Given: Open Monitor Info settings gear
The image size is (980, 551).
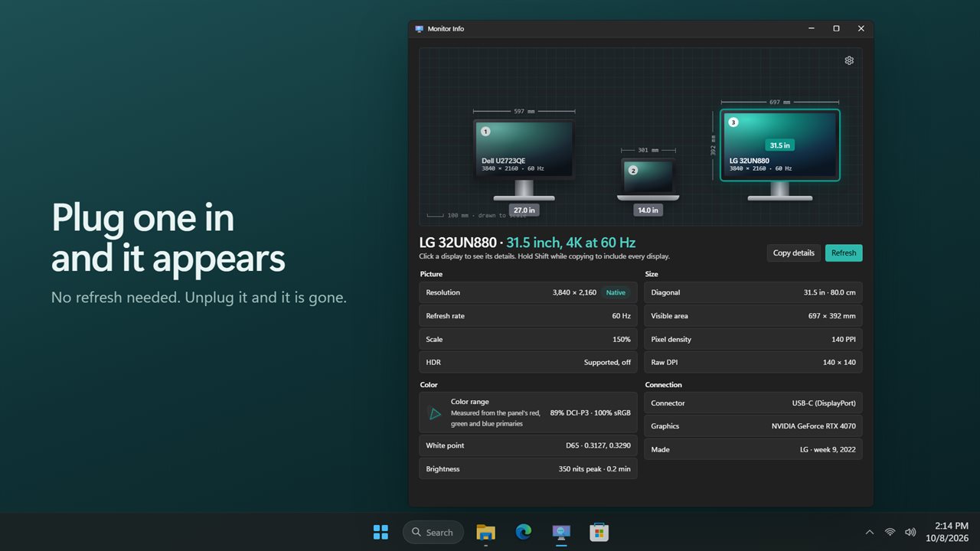Looking at the screenshot, I should (x=849, y=60).
